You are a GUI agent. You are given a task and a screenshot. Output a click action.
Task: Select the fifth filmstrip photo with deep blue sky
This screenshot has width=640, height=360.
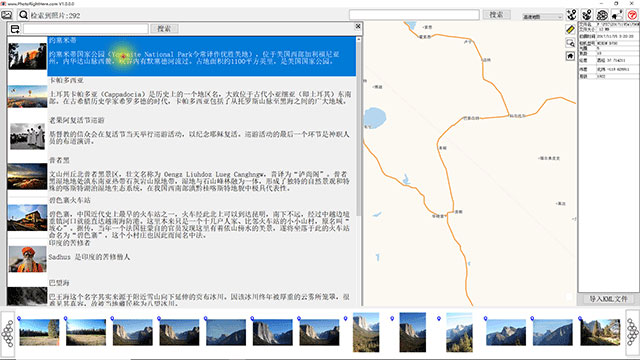[x=226, y=332]
